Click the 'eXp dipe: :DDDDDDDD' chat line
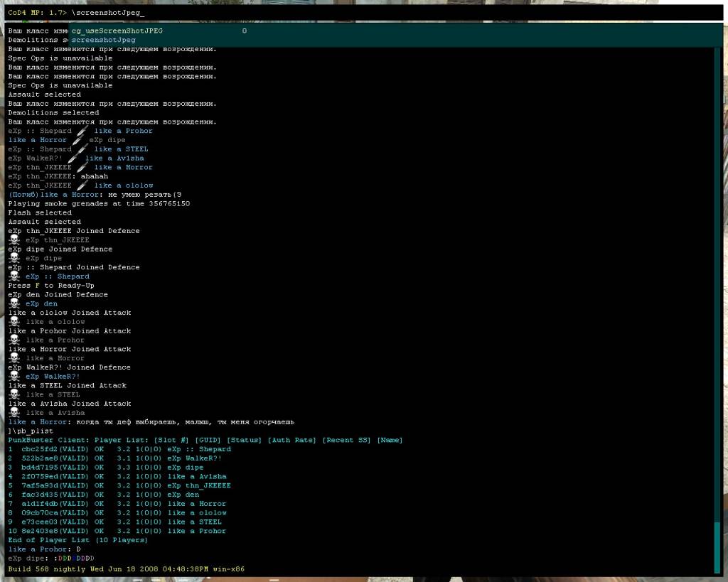The height and width of the screenshot is (582, 728). click(51, 559)
